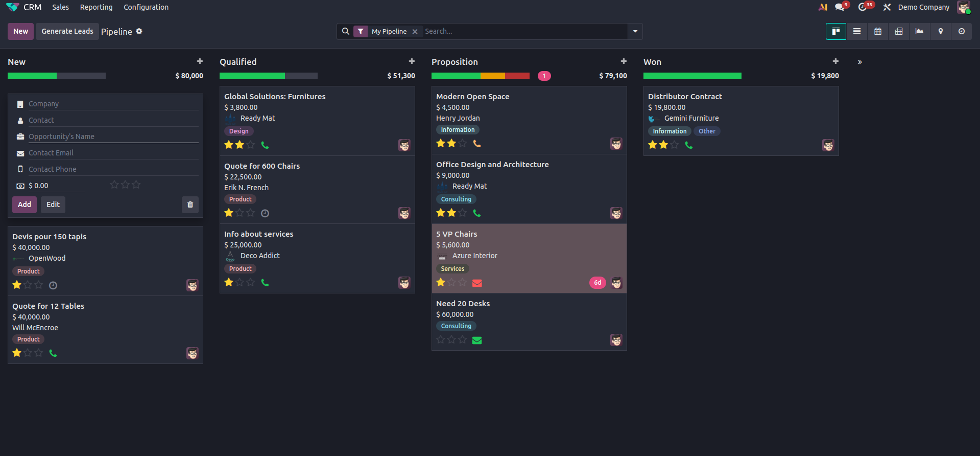
Task: Click the red segment of Proposition progress bar
Action: (517, 76)
